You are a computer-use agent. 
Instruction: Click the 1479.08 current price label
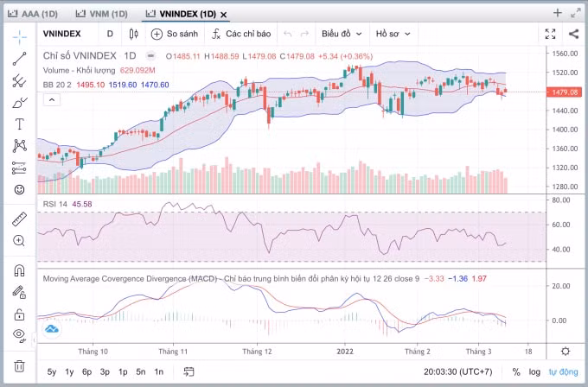564,92
